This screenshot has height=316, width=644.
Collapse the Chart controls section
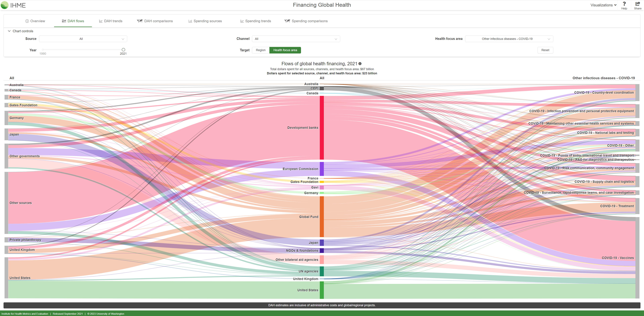click(x=20, y=31)
